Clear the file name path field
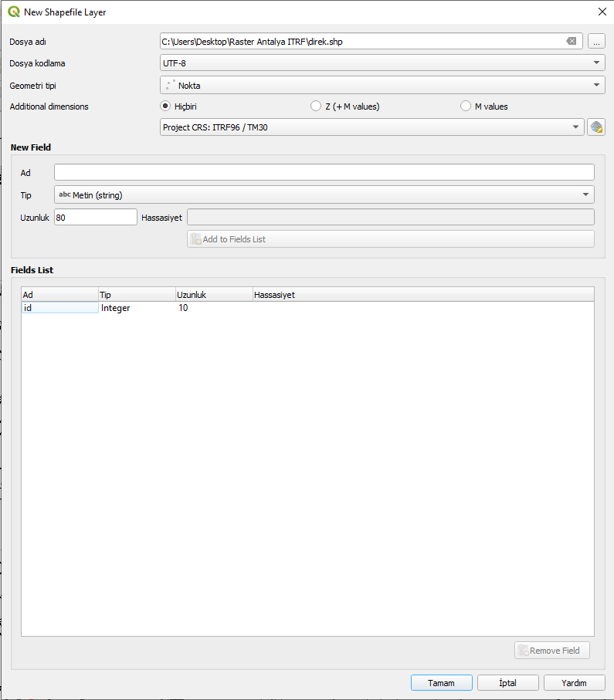This screenshot has height=700, width=614. click(x=571, y=41)
